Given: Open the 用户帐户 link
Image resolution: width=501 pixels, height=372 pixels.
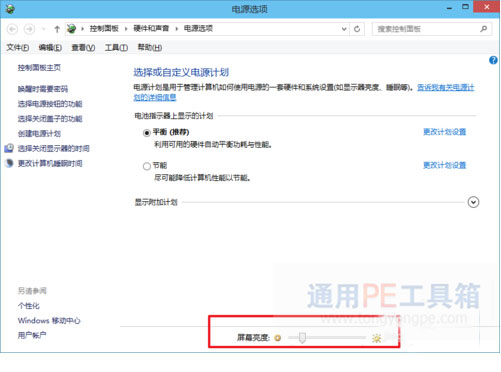Looking at the screenshot, I should (x=32, y=335).
